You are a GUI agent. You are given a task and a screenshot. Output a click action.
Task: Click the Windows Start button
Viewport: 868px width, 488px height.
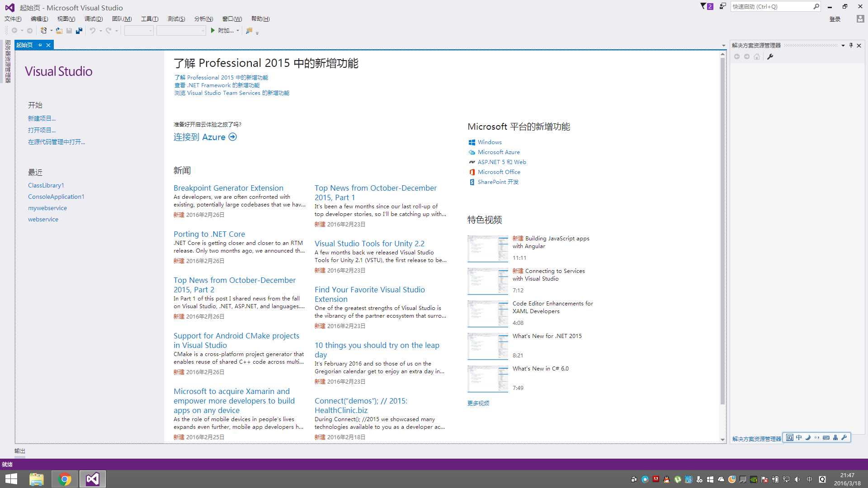[x=11, y=479]
